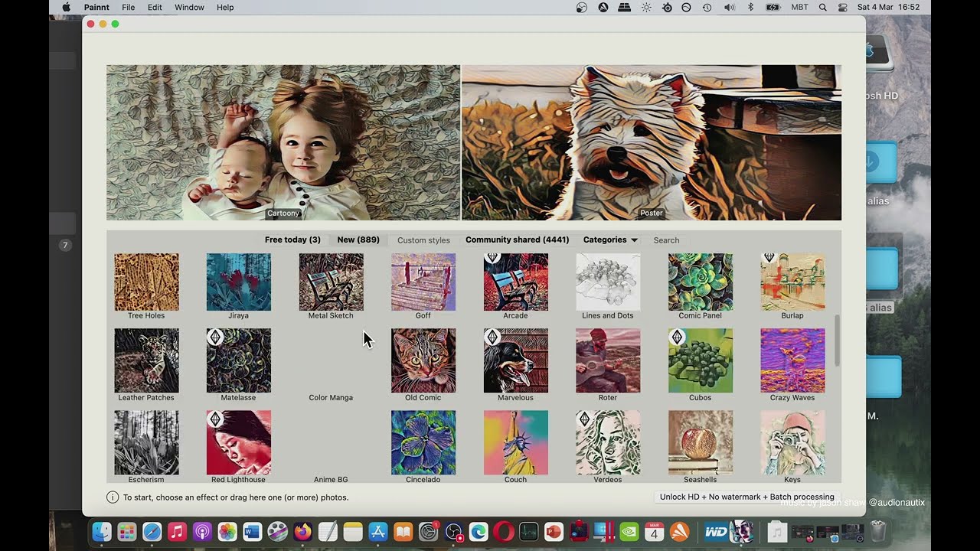Open the Notes app in dock
The image size is (980, 551).
353,531
